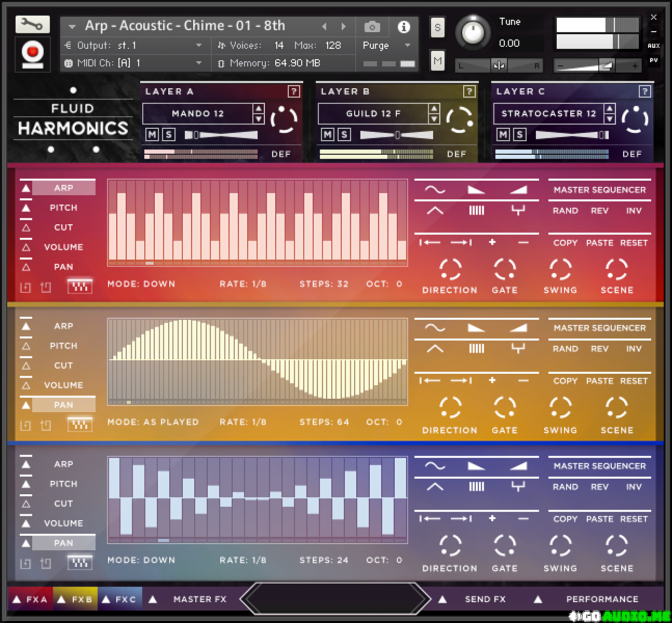
Task: Click RAND in the Layer A sequencer
Action: (565, 211)
